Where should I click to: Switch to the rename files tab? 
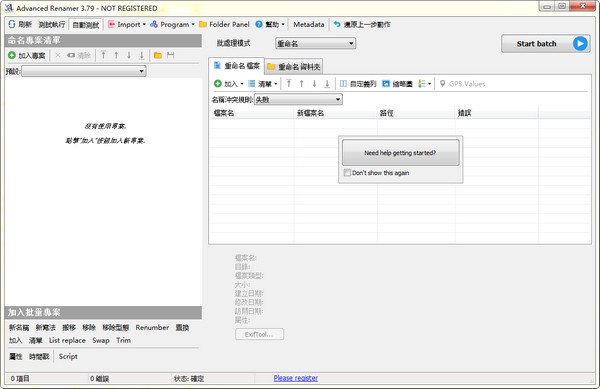pos(236,66)
